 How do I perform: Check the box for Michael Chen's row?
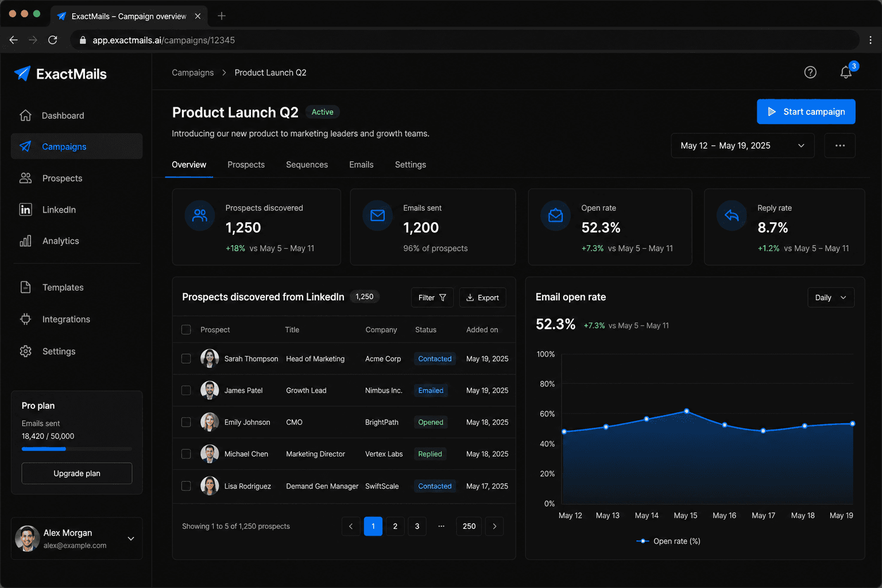click(186, 454)
